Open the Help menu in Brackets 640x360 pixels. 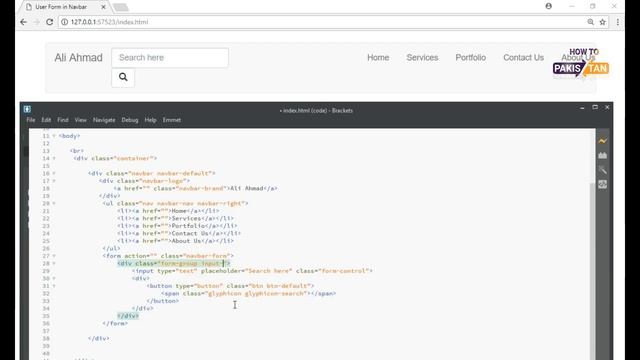tap(150, 120)
